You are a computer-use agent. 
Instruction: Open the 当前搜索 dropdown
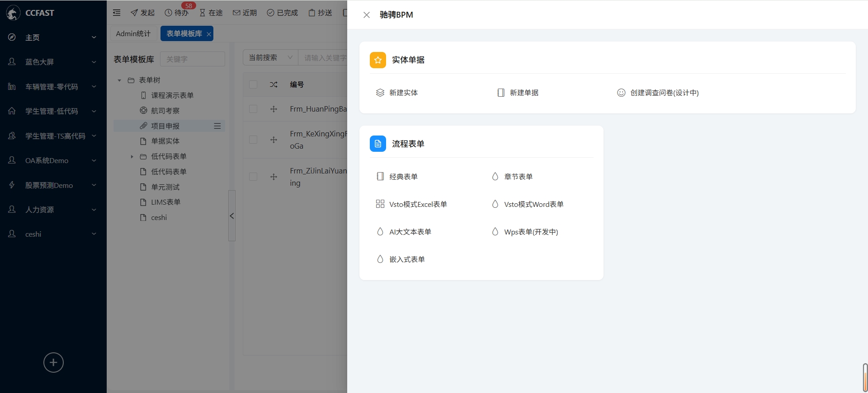(270, 57)
